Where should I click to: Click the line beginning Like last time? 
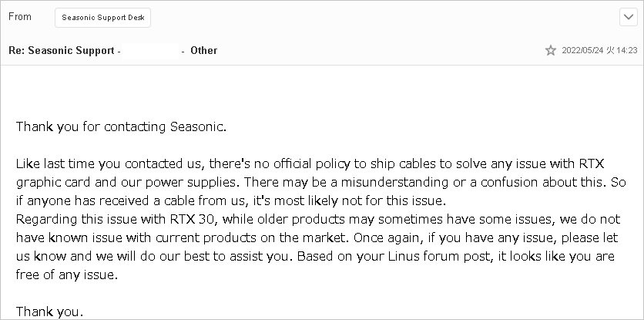(310, 164)
